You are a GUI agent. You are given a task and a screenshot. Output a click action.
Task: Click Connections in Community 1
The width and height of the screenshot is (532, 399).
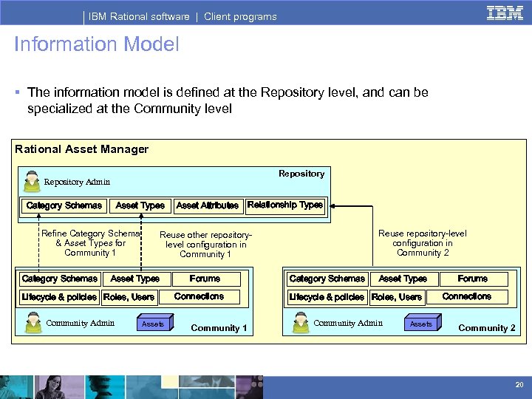click(199, 296)
